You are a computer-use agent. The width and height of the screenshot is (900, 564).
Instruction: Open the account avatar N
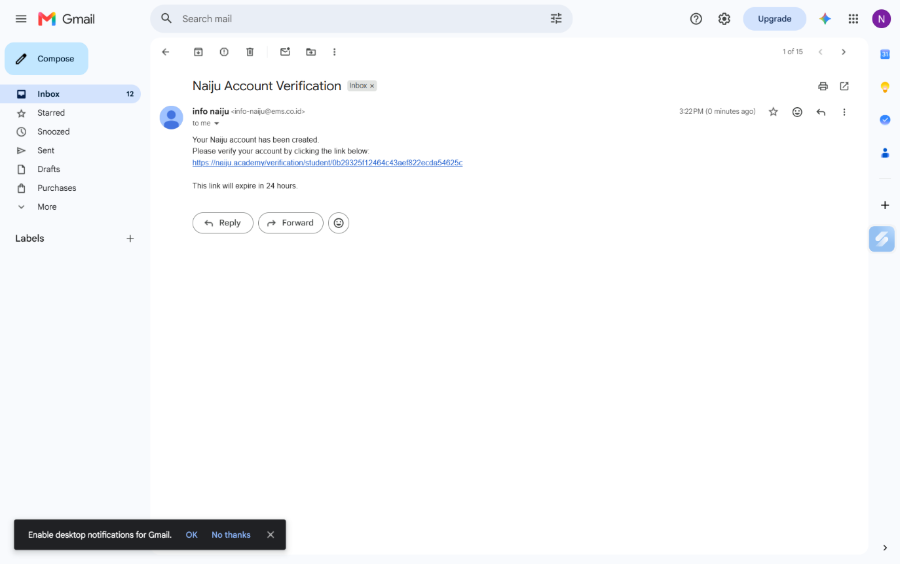(881, 19)
